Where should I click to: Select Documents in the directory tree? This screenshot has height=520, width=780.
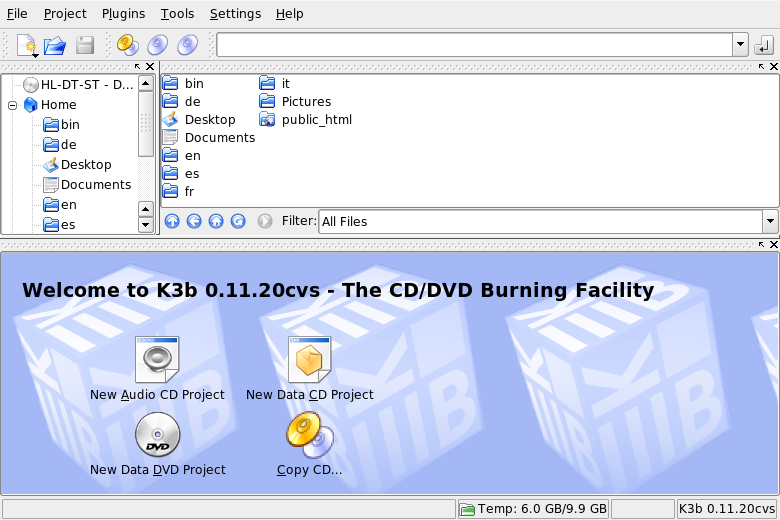(x=87, y=185)
